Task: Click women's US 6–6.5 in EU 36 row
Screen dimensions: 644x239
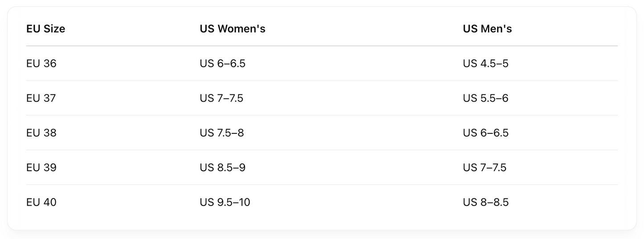Action: tap(222, 64)
